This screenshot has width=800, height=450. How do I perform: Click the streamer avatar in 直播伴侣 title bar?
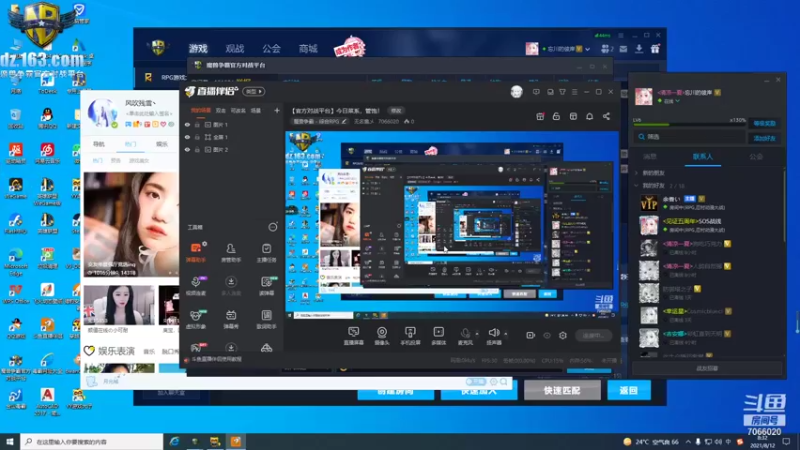516,92
